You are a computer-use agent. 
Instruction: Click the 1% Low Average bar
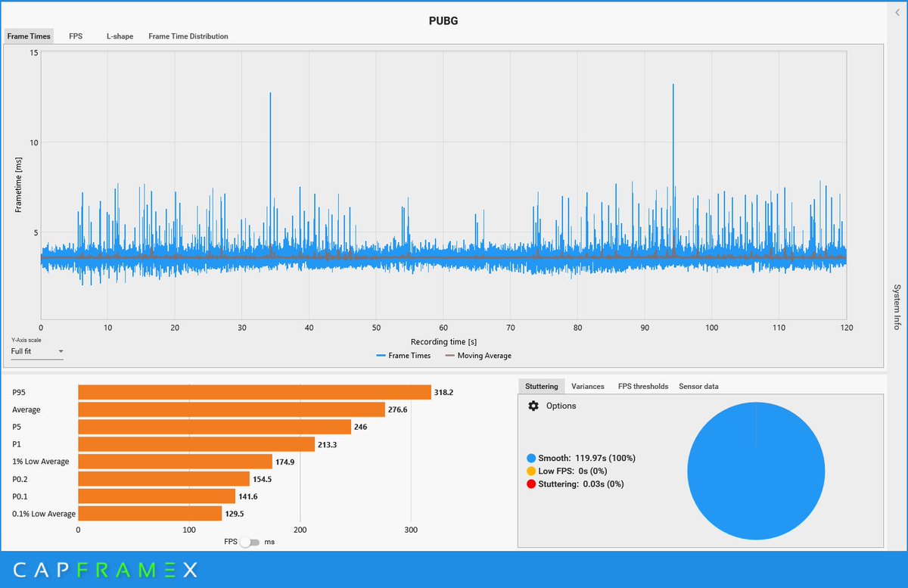coord(176,462)
